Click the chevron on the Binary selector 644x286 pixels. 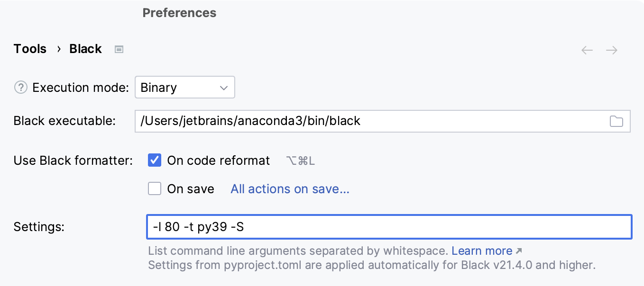coord(223,87)
